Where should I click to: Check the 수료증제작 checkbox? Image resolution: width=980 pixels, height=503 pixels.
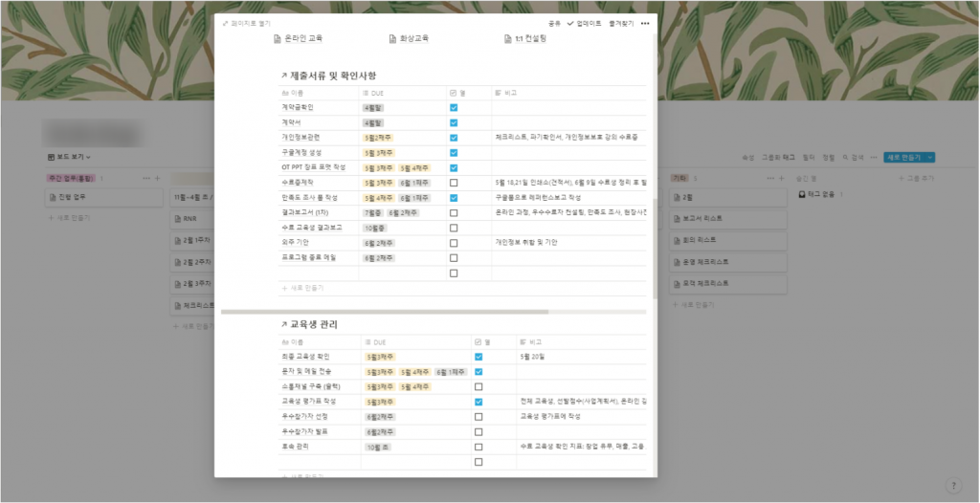point(454,183)
